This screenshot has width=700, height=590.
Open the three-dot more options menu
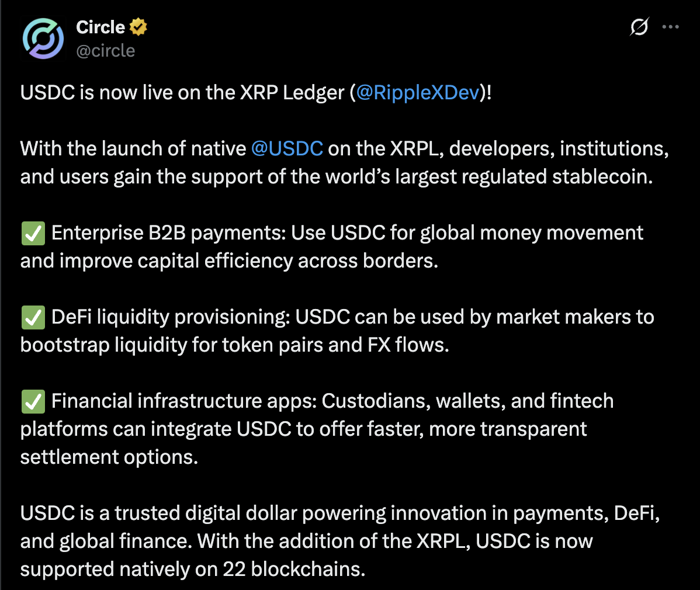tap(671, 27)
